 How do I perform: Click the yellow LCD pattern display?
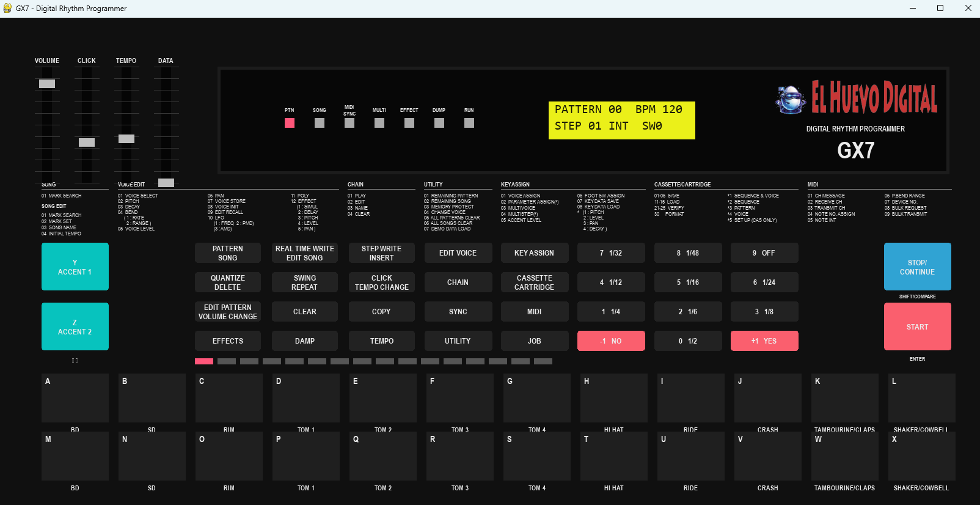click(x=622, y=120)
